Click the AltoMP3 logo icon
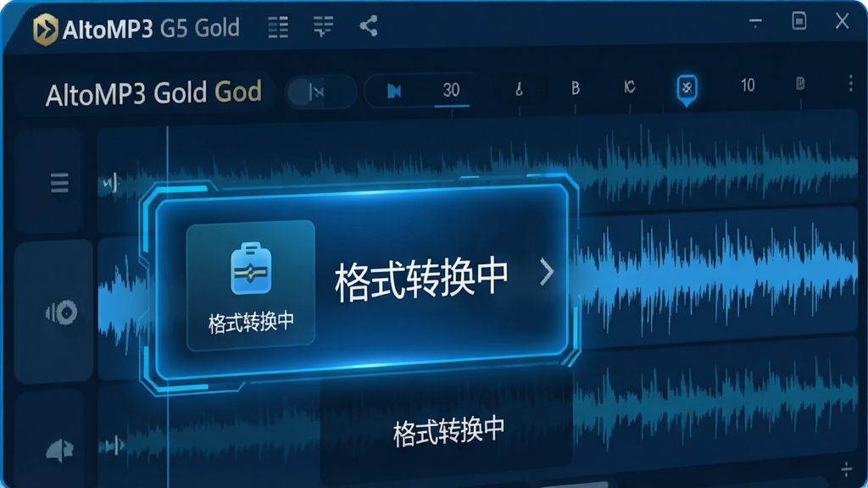The height and width of the screenshot is (488, 868). tap(46, 29)
